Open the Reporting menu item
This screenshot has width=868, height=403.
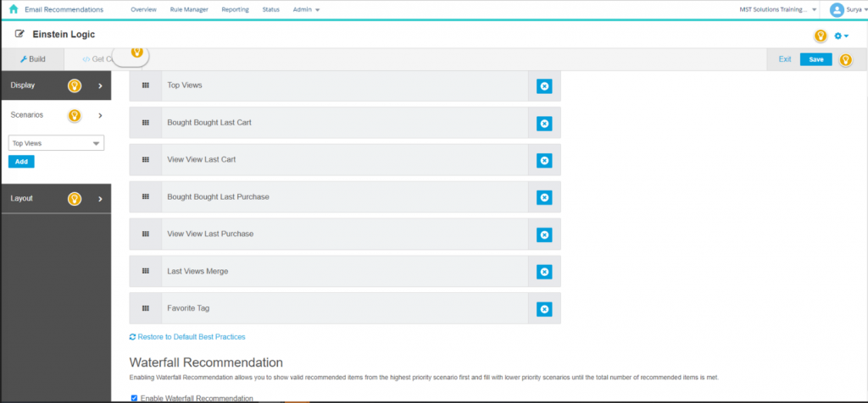[235, 9]
